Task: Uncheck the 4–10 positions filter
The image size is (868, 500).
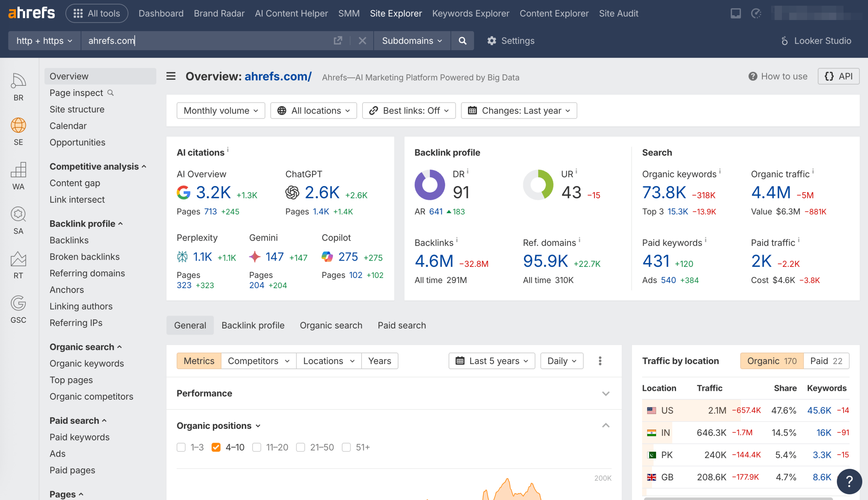Action: tap(216, 447)
